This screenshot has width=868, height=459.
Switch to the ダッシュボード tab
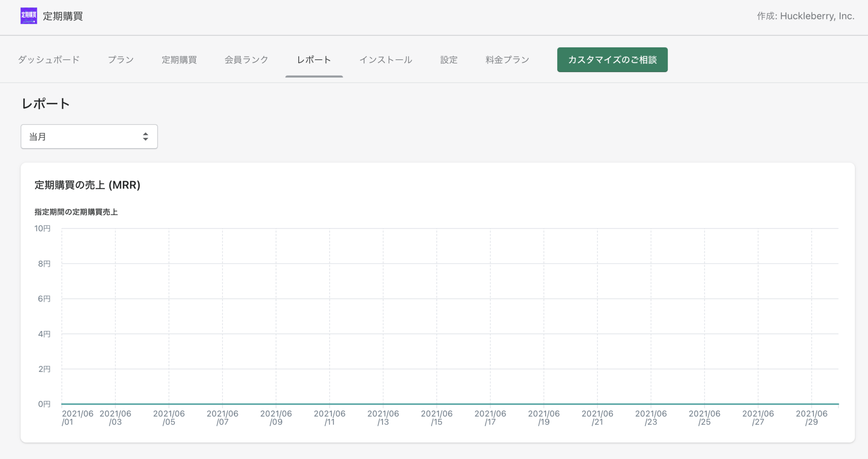pyautogui.click(x=49, y=60)
